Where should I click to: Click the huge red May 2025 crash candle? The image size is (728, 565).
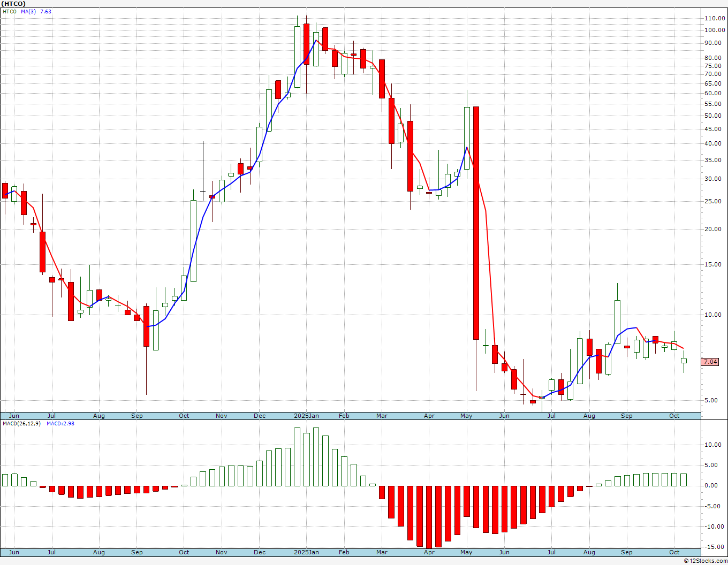pos(476,223)
